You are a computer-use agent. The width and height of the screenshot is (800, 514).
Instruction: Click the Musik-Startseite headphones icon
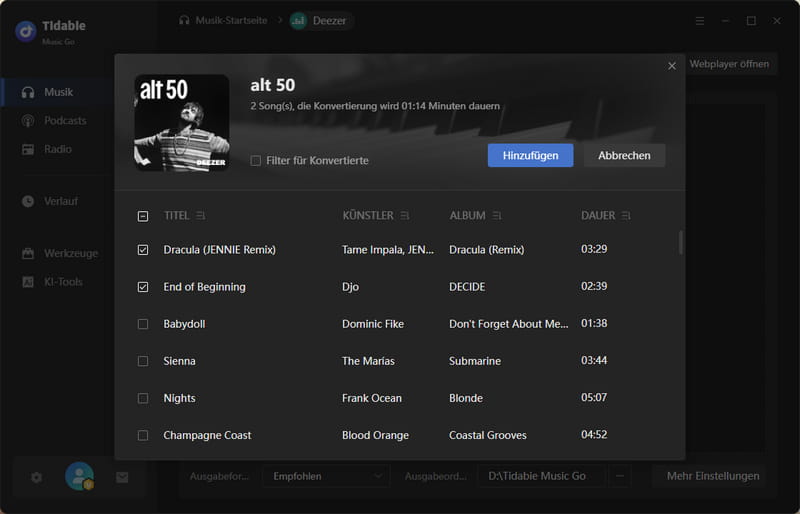pos(184,20)
